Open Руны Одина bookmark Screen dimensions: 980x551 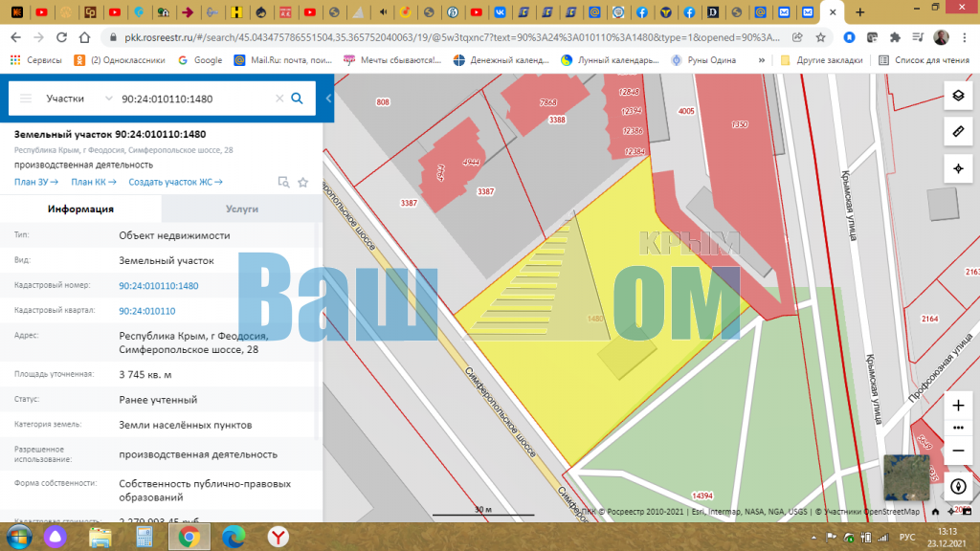[x=703, y=60]
